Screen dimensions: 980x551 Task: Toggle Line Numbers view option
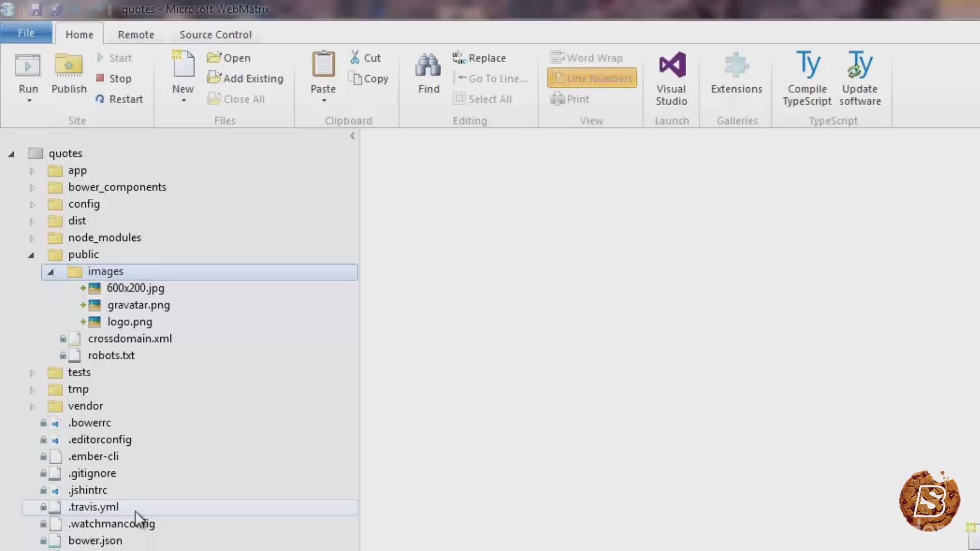click(x=592, y=79)
